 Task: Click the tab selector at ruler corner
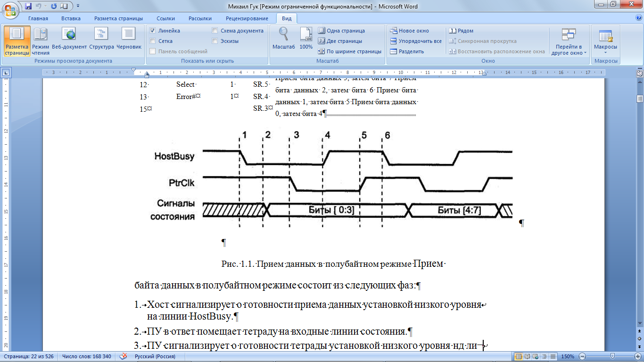6,73
